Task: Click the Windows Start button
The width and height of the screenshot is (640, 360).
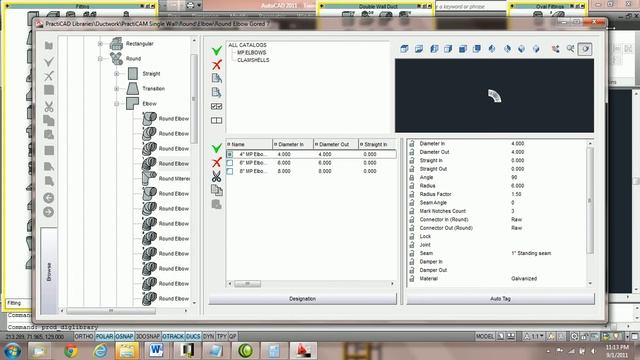Action: pos(13,351)
